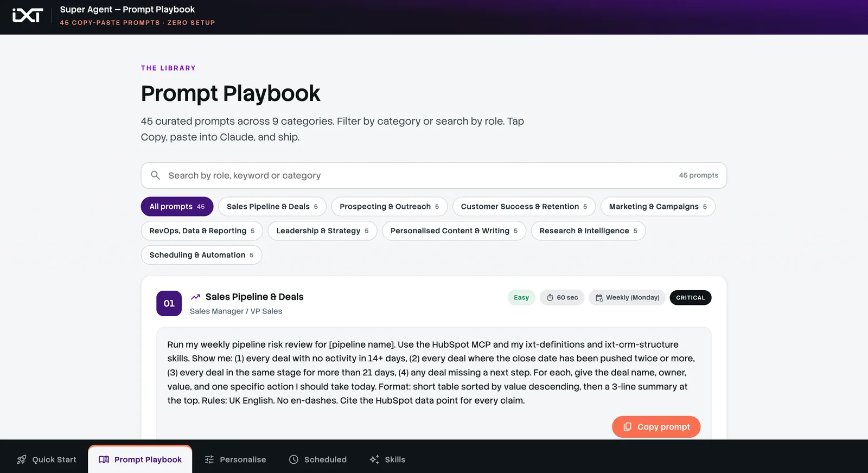
Task: Filter by RevOps, Data & Reporting
Action: pos(202,231)
